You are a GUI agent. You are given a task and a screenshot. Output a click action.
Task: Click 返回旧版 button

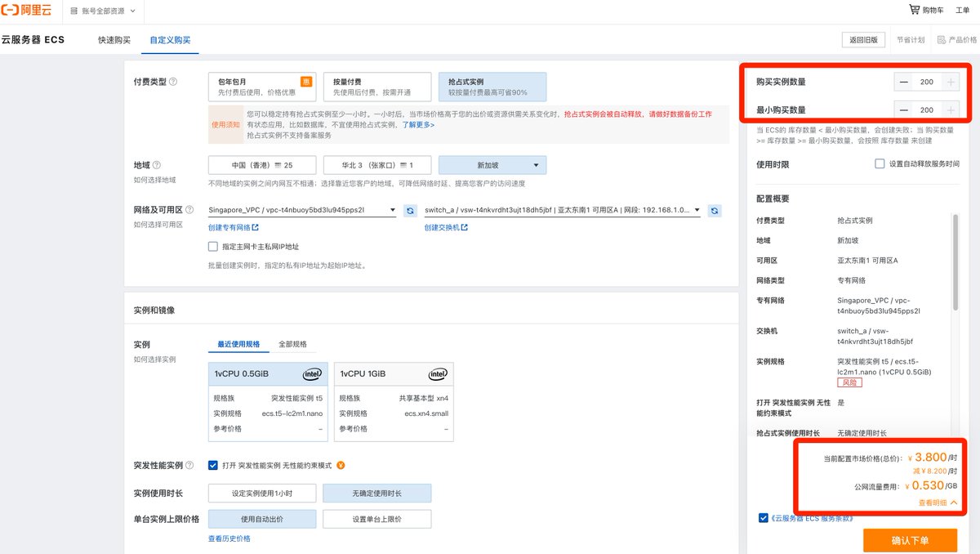(x=863, y=40)
